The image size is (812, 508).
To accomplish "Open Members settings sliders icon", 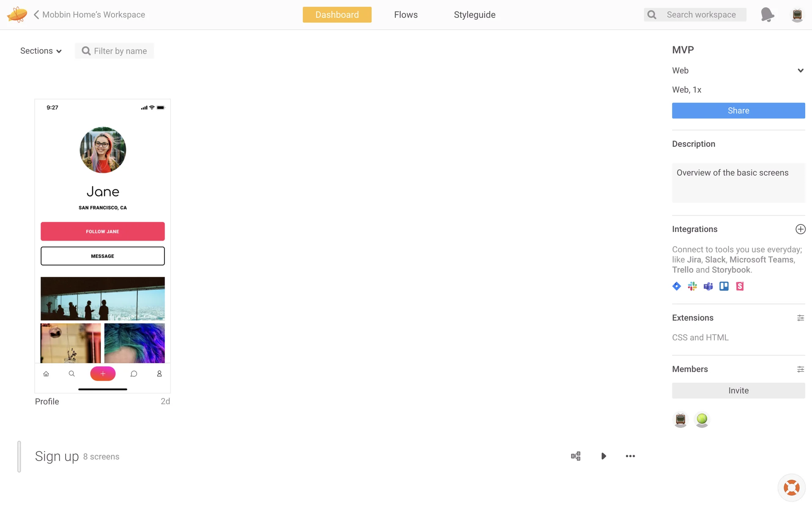I will click(x=800, y=369).
